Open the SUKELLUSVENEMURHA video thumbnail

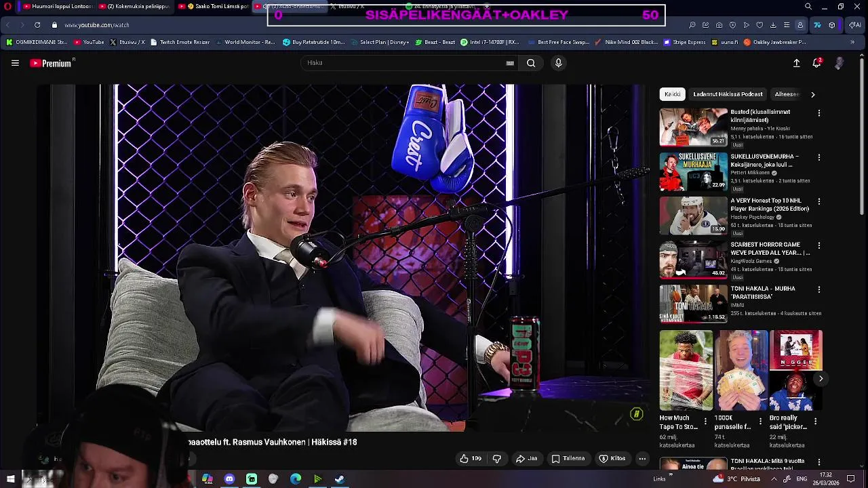[693, 171]
